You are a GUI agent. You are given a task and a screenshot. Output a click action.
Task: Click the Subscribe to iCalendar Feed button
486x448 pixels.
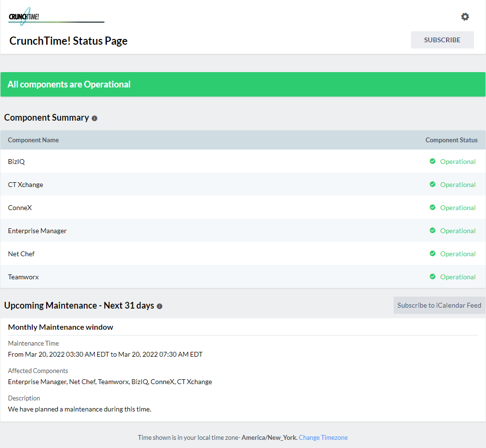(x=439, y=305)
